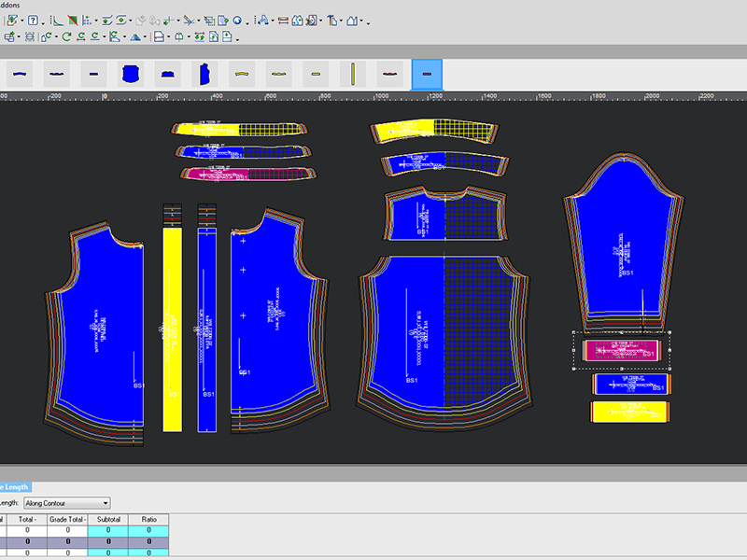The width and height of the screenshot is (747, 560).
Task: Open the Addons menu
Action: [x=9, y=5]
